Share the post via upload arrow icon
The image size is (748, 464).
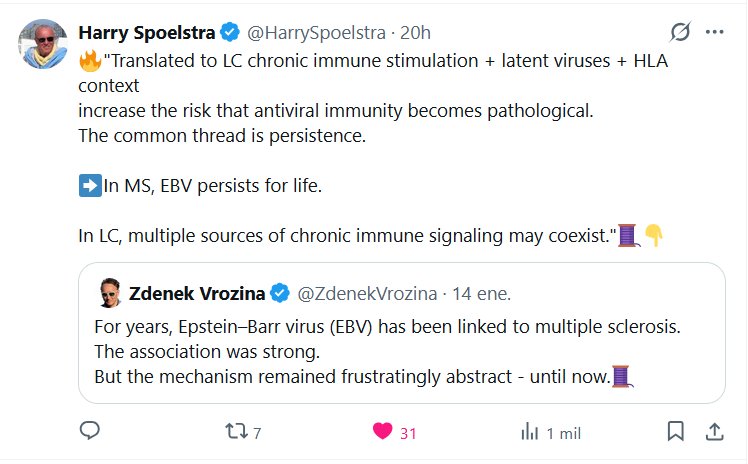coord(715,432)
